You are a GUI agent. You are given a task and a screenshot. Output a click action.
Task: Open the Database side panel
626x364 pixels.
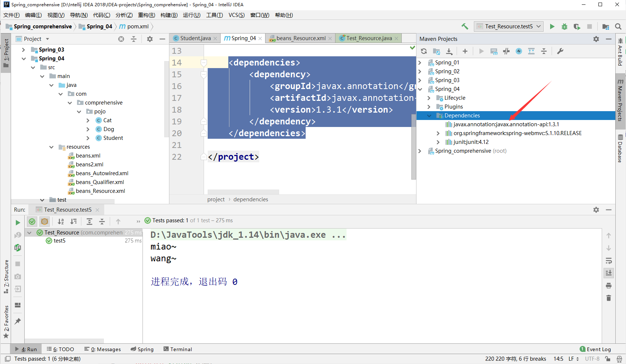(620, 148)
